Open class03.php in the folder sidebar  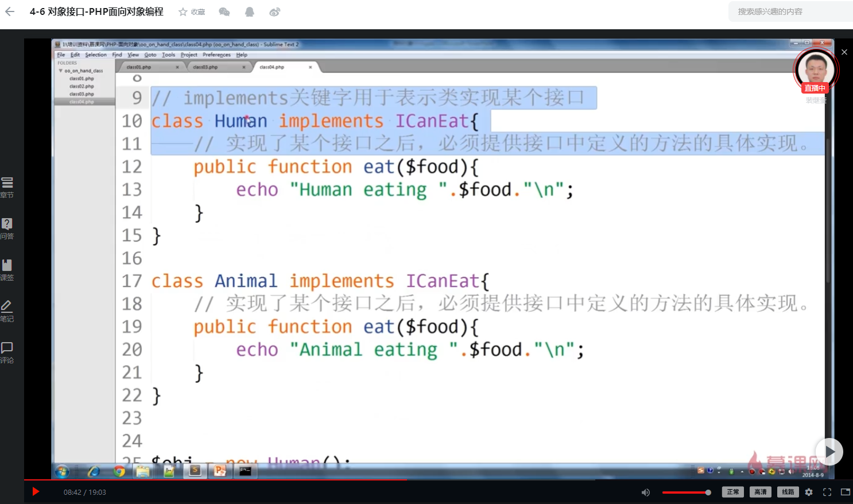[x=82, y=94]
